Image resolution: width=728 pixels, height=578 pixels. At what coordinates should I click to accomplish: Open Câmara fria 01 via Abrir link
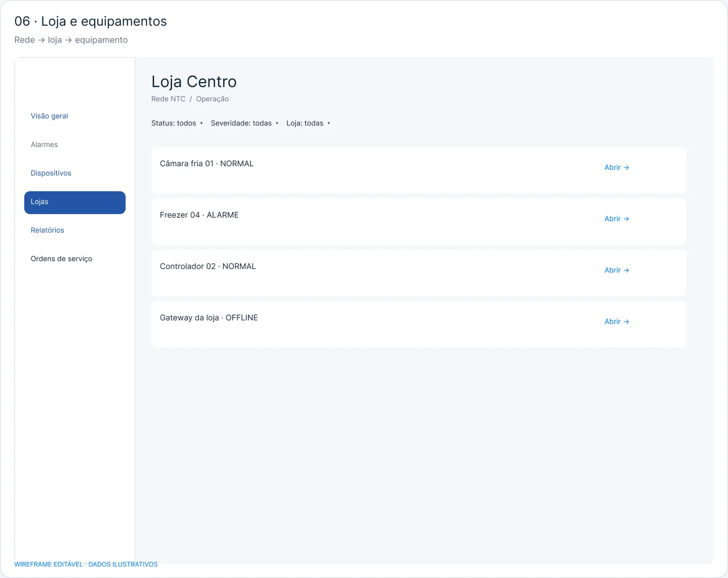tap(617, 167)
